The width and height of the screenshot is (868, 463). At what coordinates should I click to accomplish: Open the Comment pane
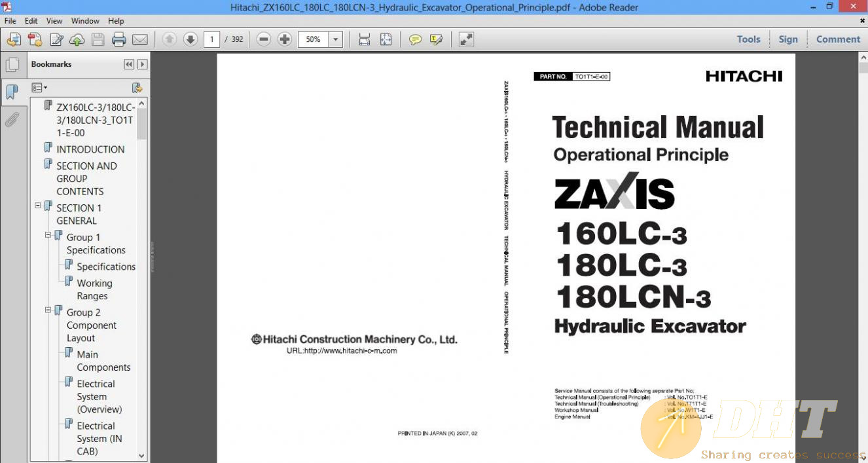(x=838, y=39)
